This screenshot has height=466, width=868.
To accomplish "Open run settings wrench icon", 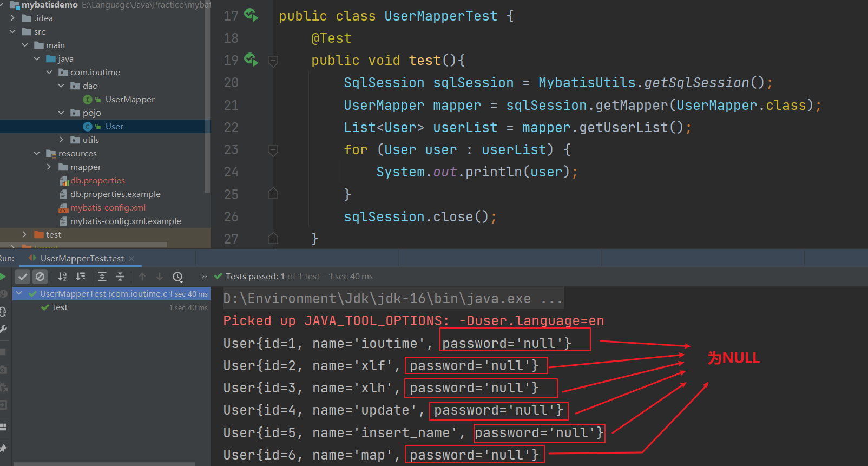I will coord(3,329).
